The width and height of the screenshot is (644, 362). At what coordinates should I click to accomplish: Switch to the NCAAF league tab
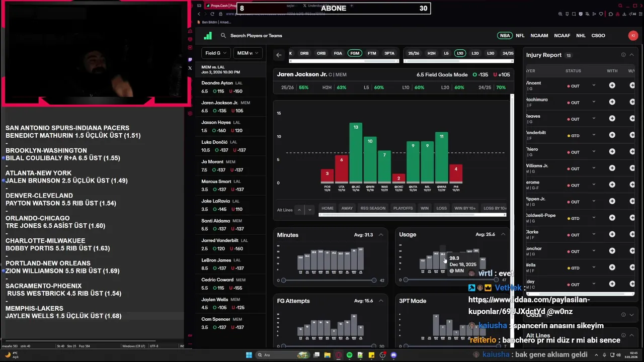(562, 36)
